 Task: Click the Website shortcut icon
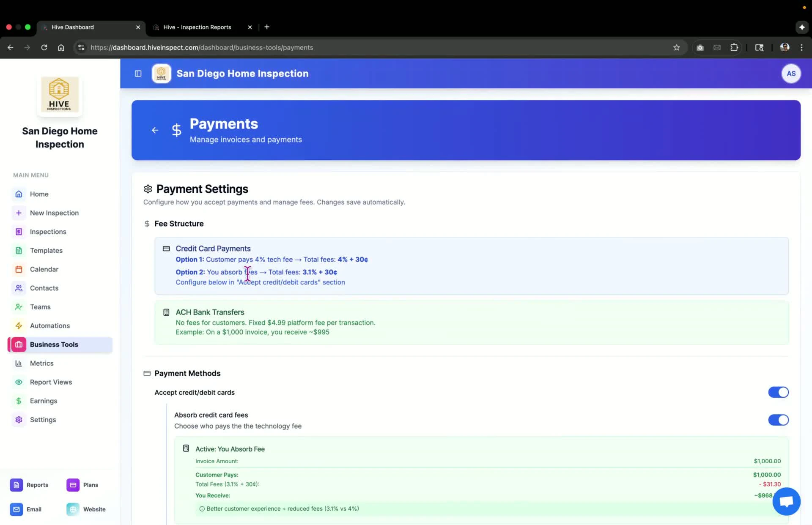point(73,509)
